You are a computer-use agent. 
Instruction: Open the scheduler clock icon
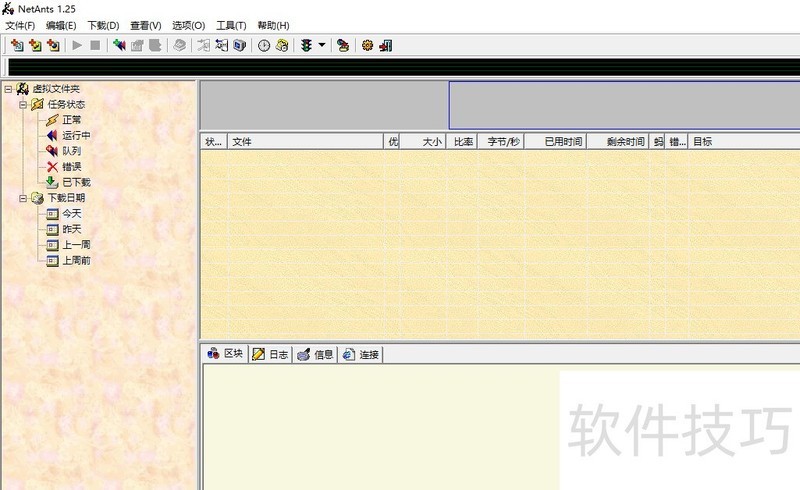(264, 45)
